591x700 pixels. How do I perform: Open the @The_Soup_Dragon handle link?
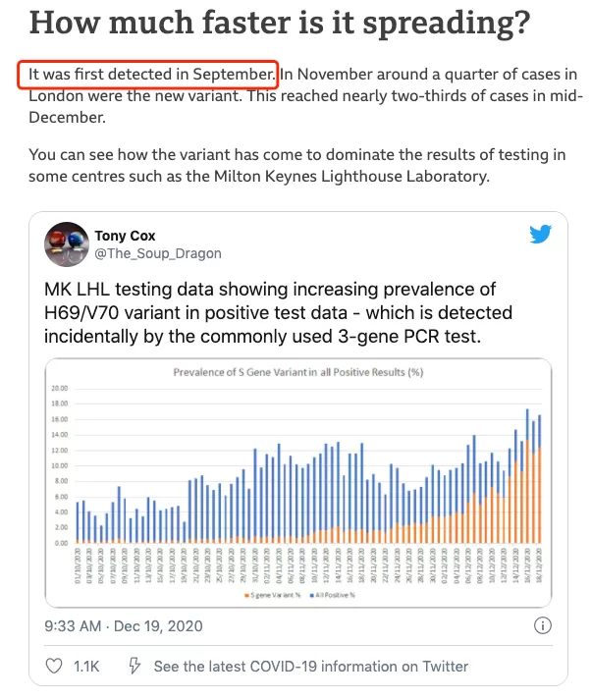click(158, 253)
